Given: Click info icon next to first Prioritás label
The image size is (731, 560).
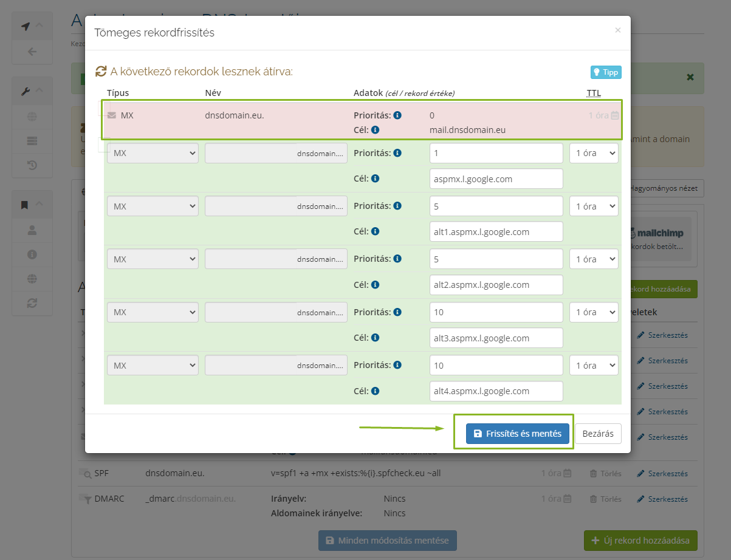Looking at the screenshot, I should pos(397,115).
